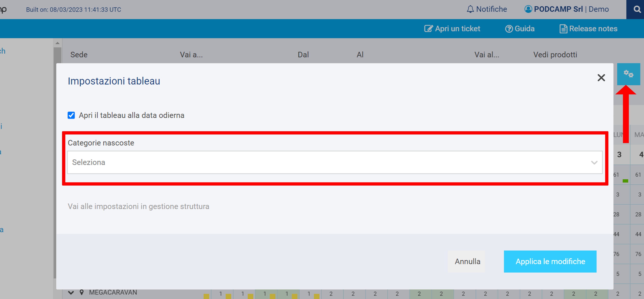Click the Vedi prodotti column label

coord(555,54)
